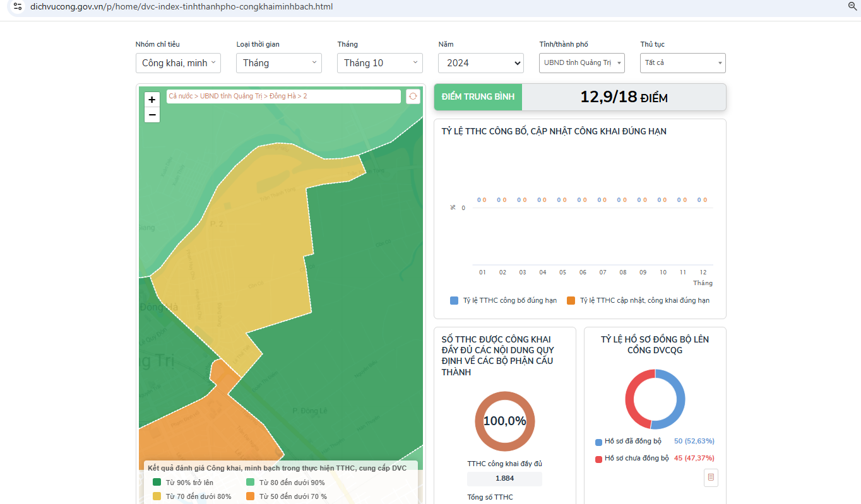
Task: Reset the map with refresh icon
Action: click(413, 96)
